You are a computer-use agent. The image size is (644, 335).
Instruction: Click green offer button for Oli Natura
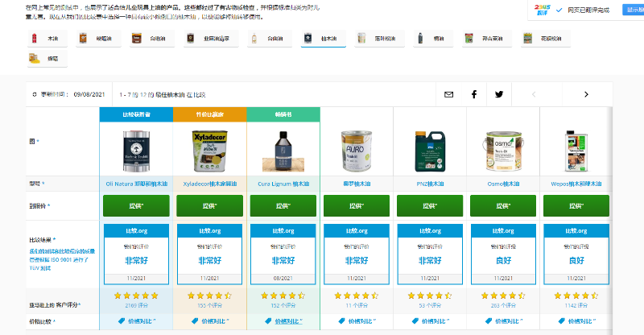[x=137, y=205]
